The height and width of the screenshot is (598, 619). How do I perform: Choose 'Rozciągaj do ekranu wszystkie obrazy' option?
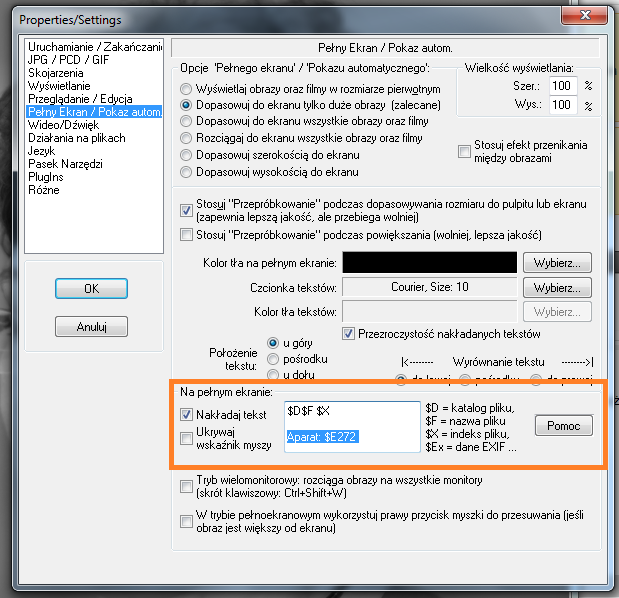186,137
